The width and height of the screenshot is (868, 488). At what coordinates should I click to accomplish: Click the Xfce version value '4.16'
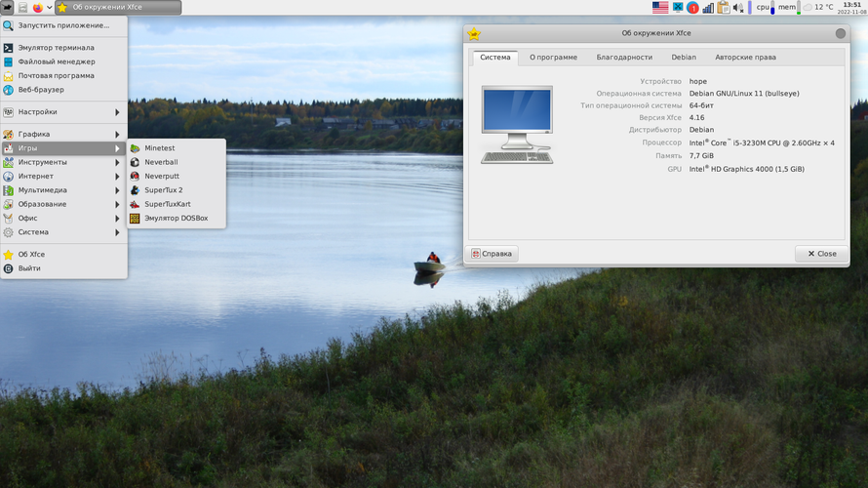coord(696,117)
